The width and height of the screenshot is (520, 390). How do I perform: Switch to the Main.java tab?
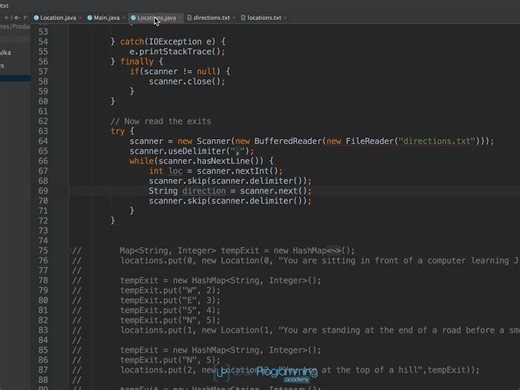pyautogui.click(x=106, y=18)
